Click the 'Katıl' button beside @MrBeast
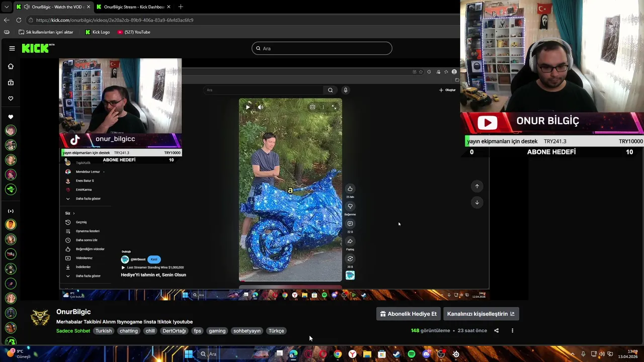This screenshot has width=644, height=362. [x=154, y=259]
